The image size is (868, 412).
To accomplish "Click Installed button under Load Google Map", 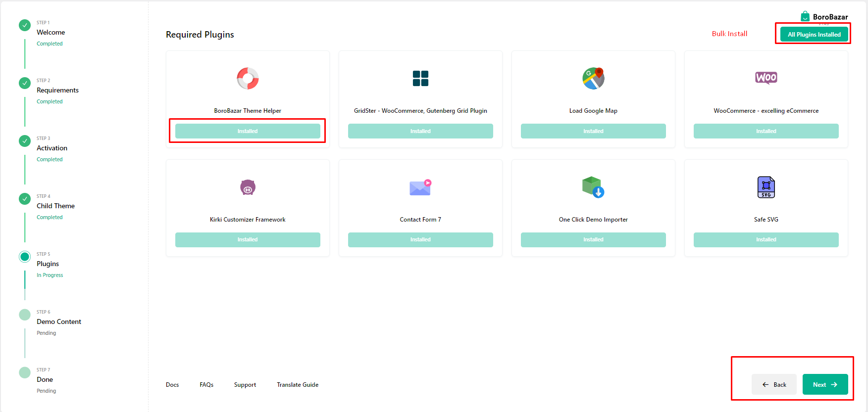I will coord(593,131).
